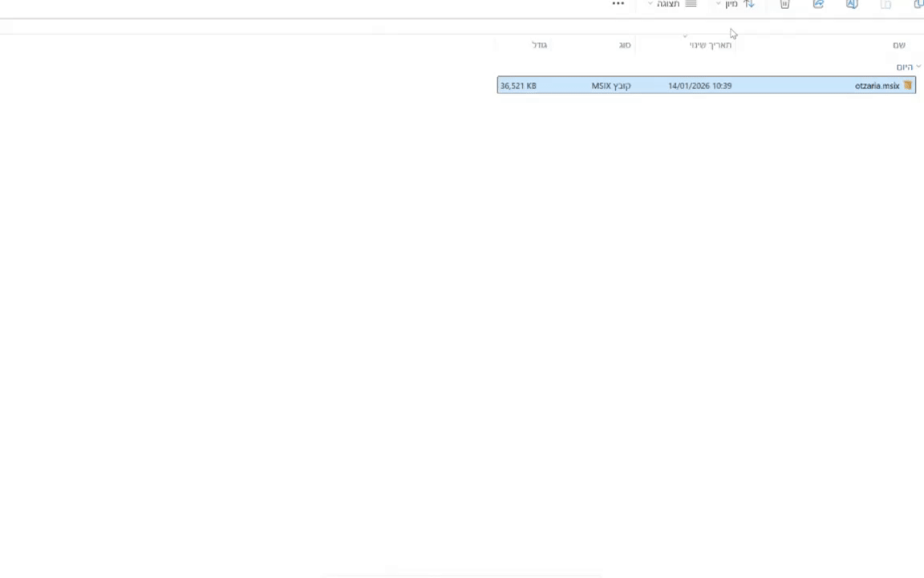
Task: Select the Rename icon
Action: 852,6
